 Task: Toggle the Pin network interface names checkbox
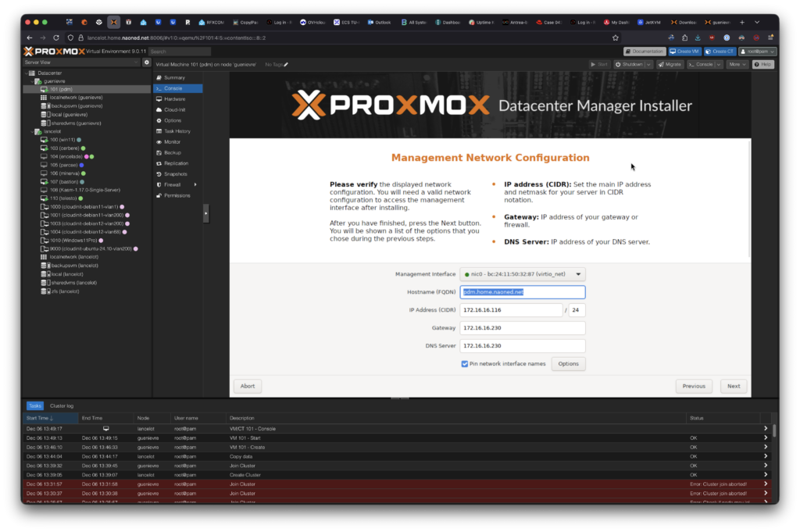[465, 364]
